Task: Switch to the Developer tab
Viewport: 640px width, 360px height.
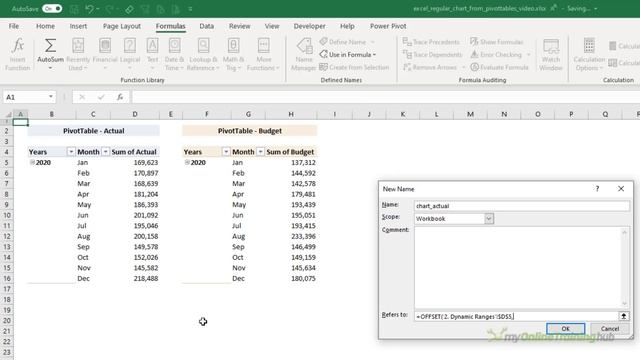Action: point(309,26)
